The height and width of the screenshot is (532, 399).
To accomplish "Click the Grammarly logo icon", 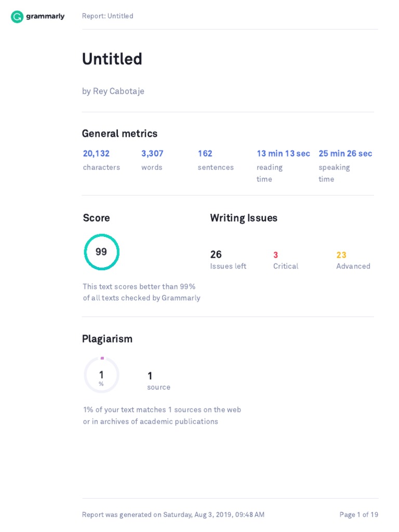I will point(17,17).
